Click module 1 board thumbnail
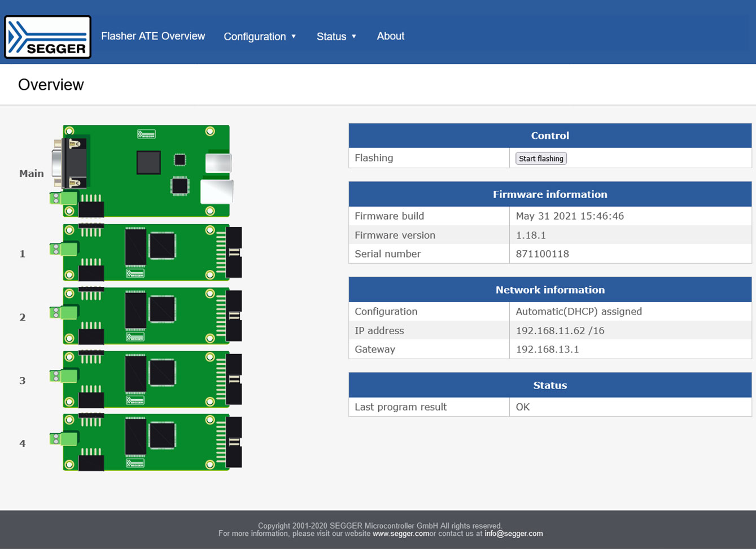This screenshot has width=756, height=550. pyautogui.click(x=147, y=252)
